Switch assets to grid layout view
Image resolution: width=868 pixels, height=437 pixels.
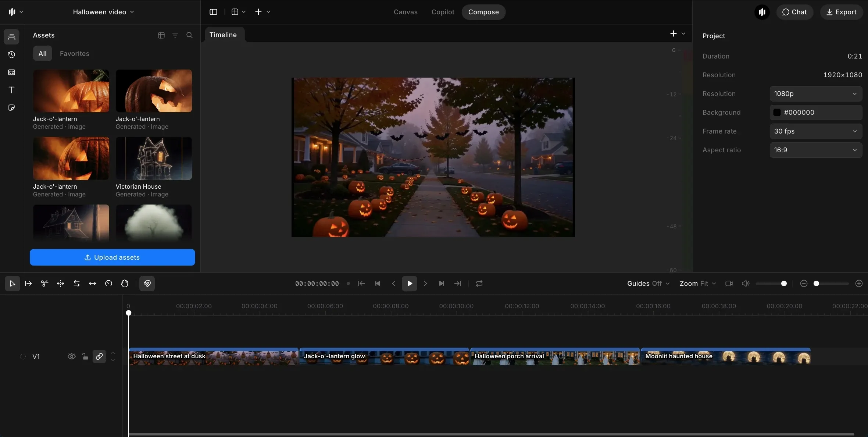click(x=161, y=35)
